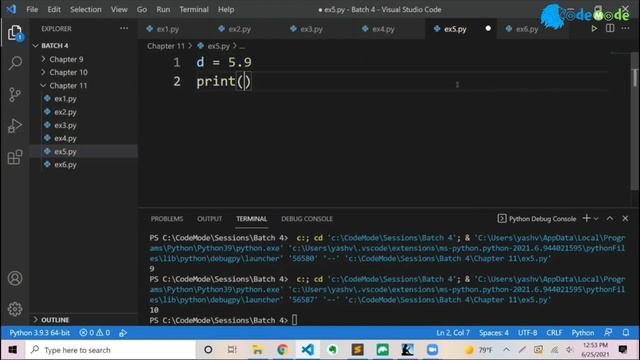Viewport: 640px width, 360px height.
Task: Click errors and warnings count in status bar
Action: click(95, 333)
